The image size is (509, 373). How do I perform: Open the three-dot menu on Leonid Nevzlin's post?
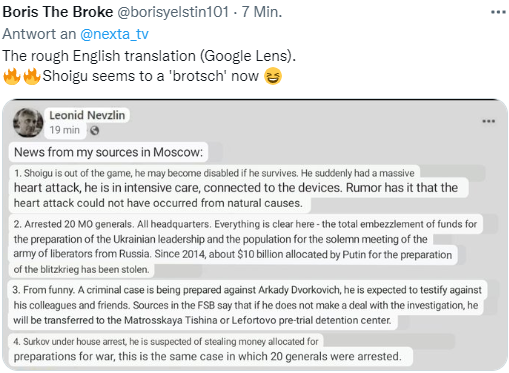[488, 121]
